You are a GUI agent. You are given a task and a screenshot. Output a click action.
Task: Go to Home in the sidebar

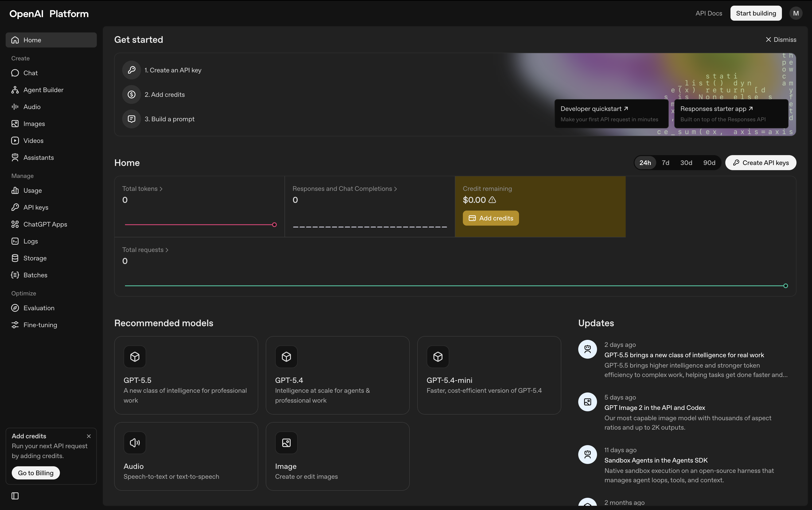[x=51, y=40]
